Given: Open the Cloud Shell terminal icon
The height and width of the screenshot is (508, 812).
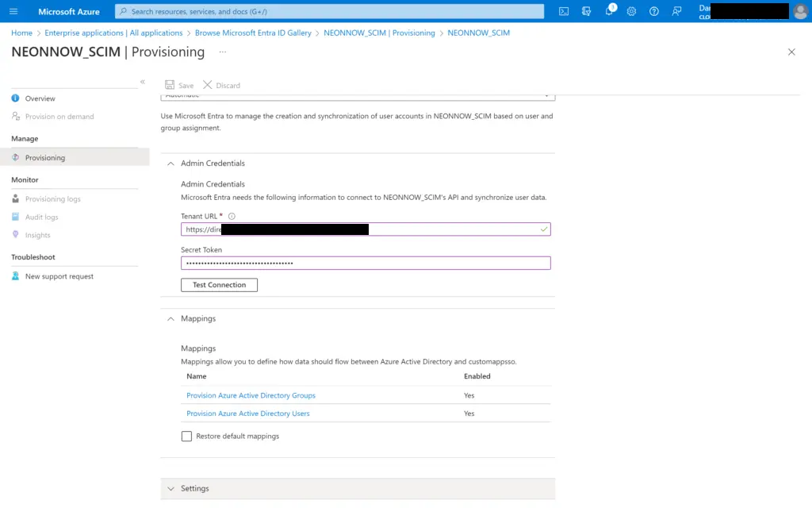Looking at the screenshot, I should (563, 11).
